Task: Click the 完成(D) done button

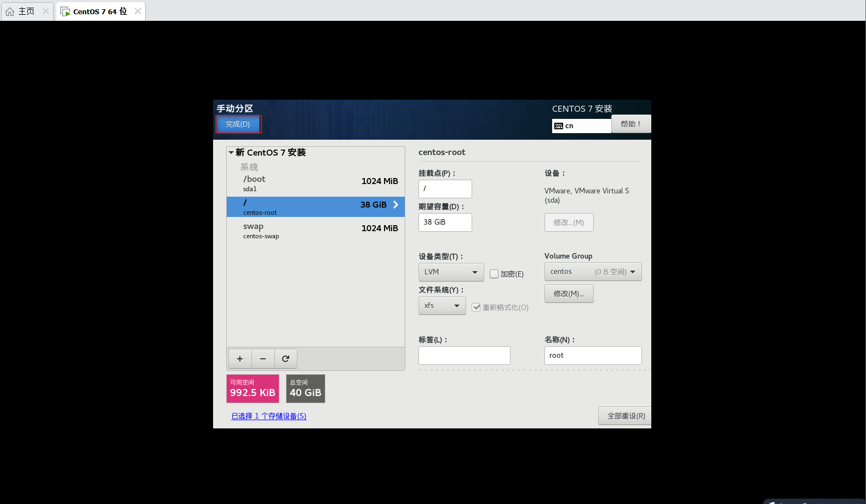Action: coord(238,124)
